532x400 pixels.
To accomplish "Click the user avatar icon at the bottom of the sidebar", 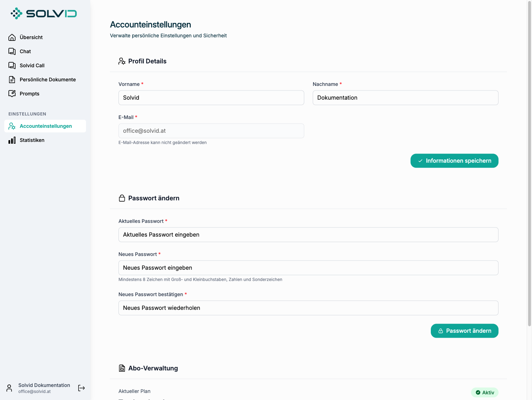I will tap(10, 388).
